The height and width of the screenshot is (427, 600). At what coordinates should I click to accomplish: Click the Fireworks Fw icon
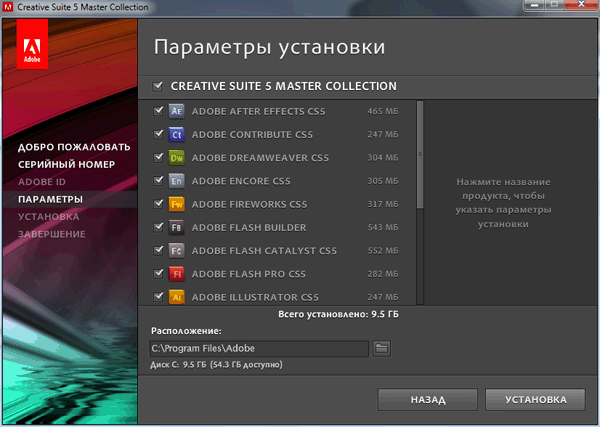pyautogui.click(x=176, y=204)
